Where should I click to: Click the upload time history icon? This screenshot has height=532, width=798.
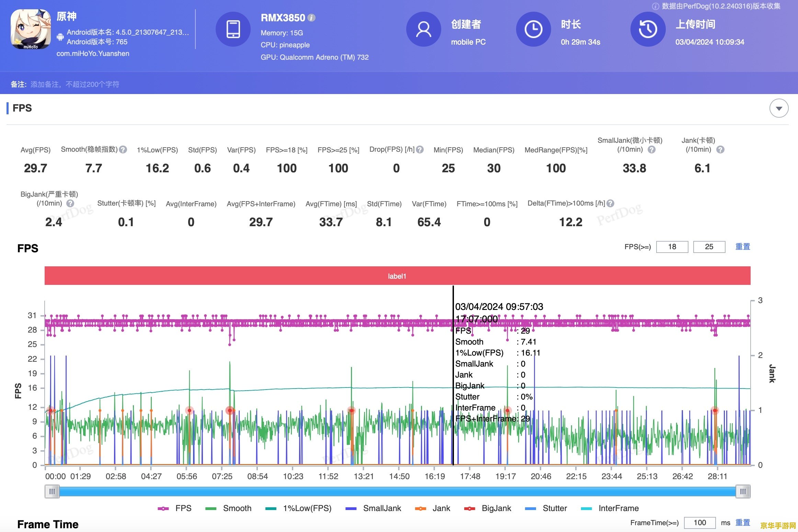(x=648, y=29)
